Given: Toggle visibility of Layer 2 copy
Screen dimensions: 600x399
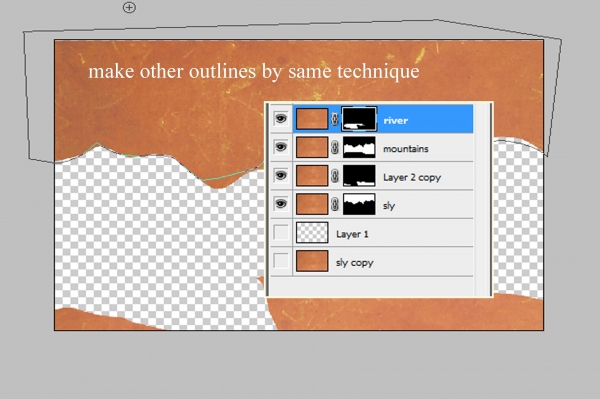Looking at the screenshot, I should tap(281, 176).
